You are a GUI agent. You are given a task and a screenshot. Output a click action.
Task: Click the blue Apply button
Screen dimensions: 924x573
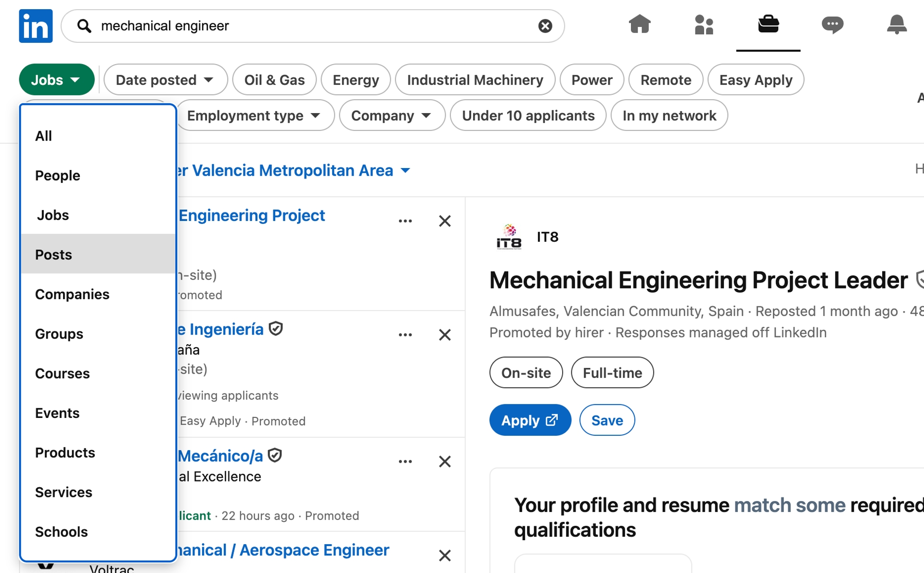[530, 420]
